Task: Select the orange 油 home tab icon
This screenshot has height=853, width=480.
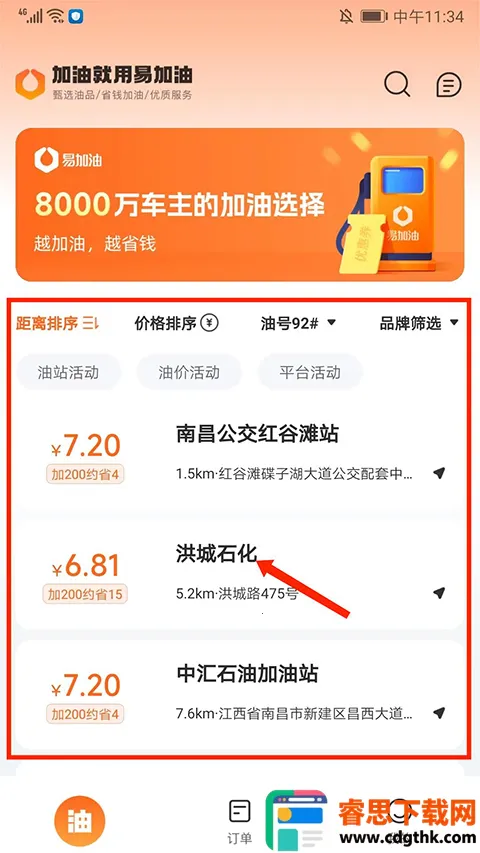Action: [79, 821]
